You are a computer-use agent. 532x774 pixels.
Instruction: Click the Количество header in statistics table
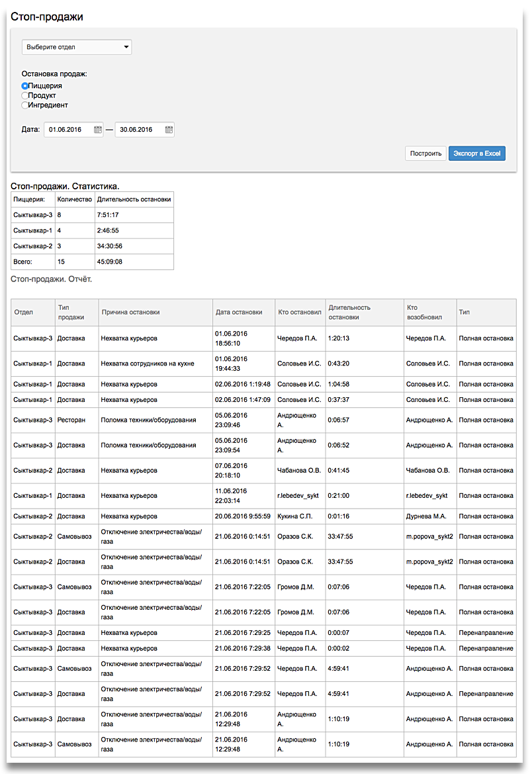tap(75, 199)
